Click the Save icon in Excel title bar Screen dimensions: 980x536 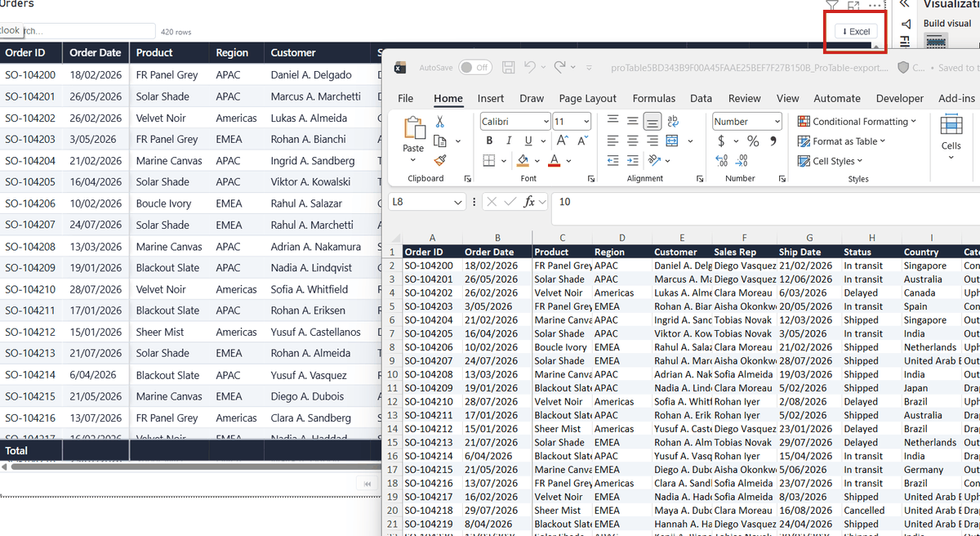click(508, 67)
